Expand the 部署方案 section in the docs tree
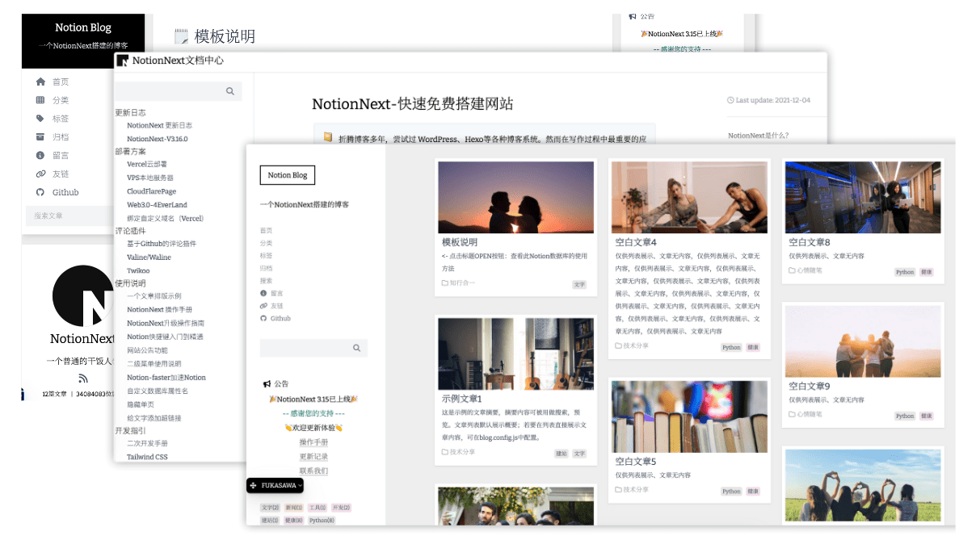Screen dimensions: 980x540 (x=131, y=151)
